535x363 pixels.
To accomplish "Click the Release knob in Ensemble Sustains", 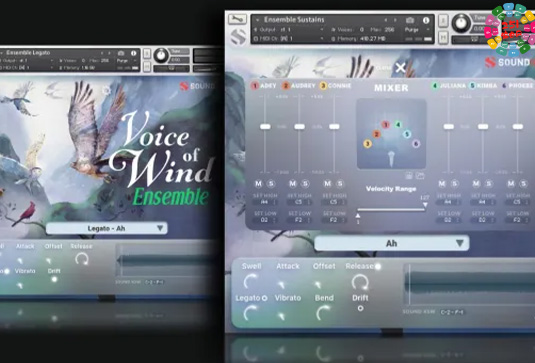I will tap(360, 282).
